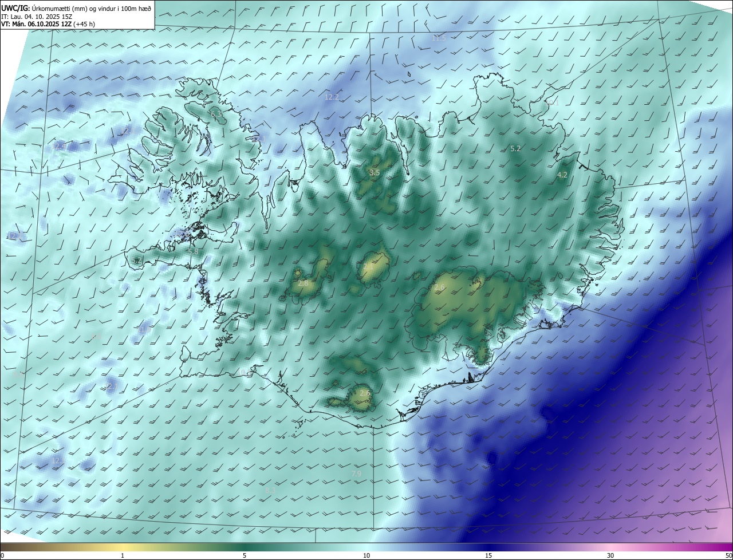Click the 12.2 value off the north coast
The image size is (733, 560).
[332, 97]
